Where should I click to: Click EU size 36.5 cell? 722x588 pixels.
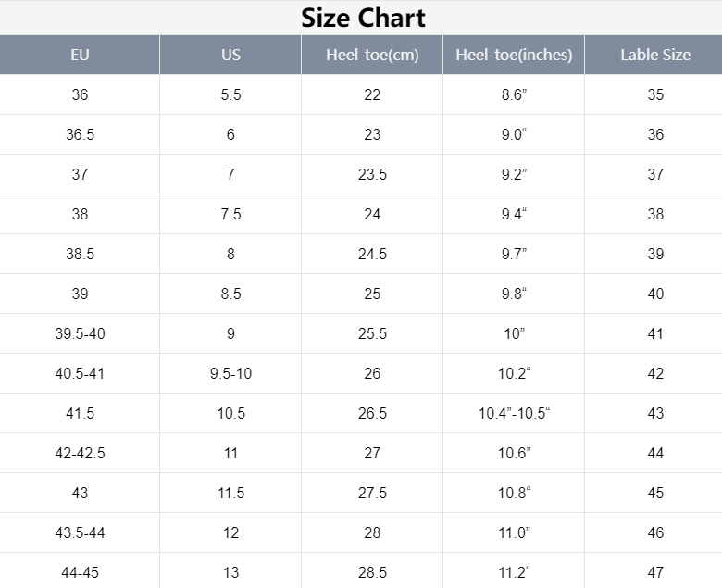[80, 134]
